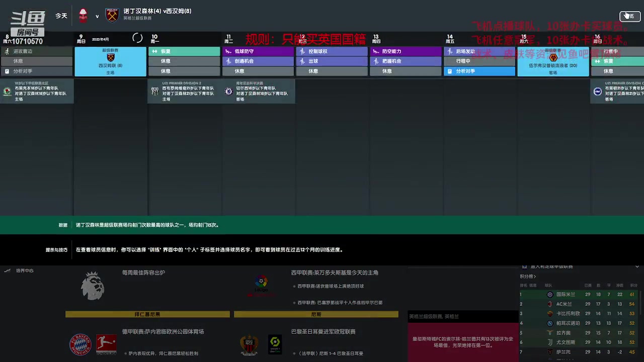644x362 pixels.
Task: Select 帕耳忒诺珀 row in the table
Action: [x=579, y=323]
